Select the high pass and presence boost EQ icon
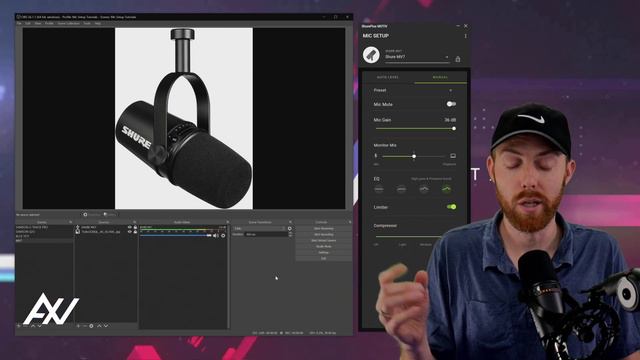The image size is (640, 360). tap(446, 189)
